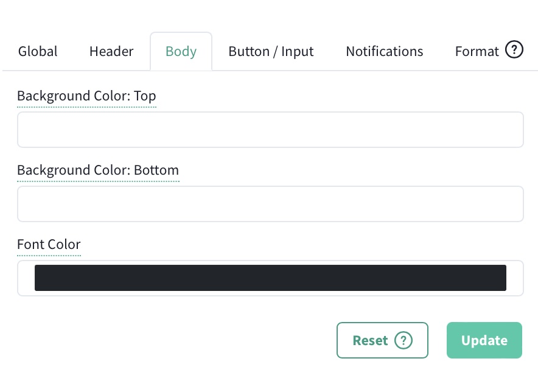
Task: Open the Header tab
Action: click(x=111, y=51)
